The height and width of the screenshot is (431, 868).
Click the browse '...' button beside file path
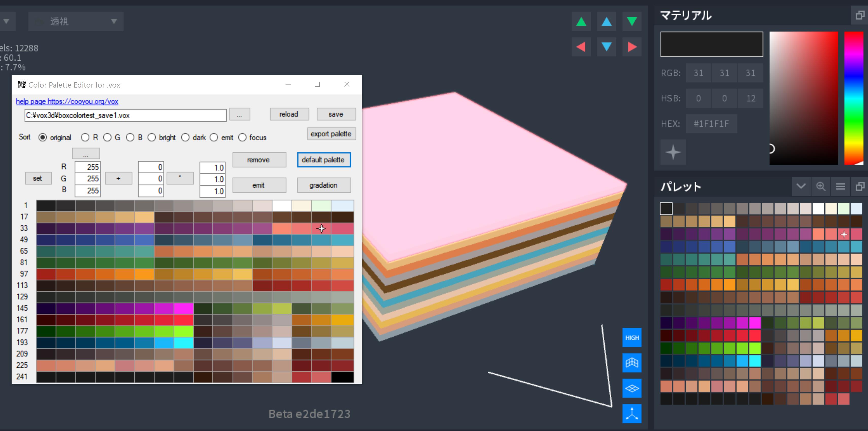tap(239, 114)
